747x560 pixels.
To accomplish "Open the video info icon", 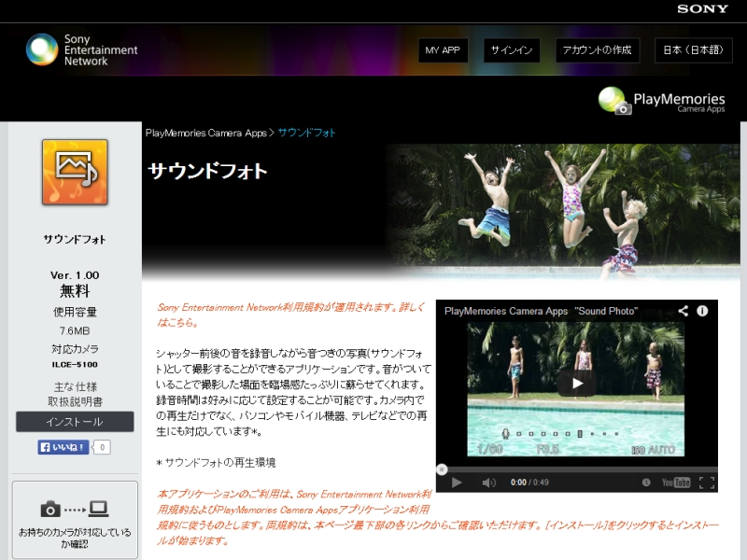I will pos(702,311).
